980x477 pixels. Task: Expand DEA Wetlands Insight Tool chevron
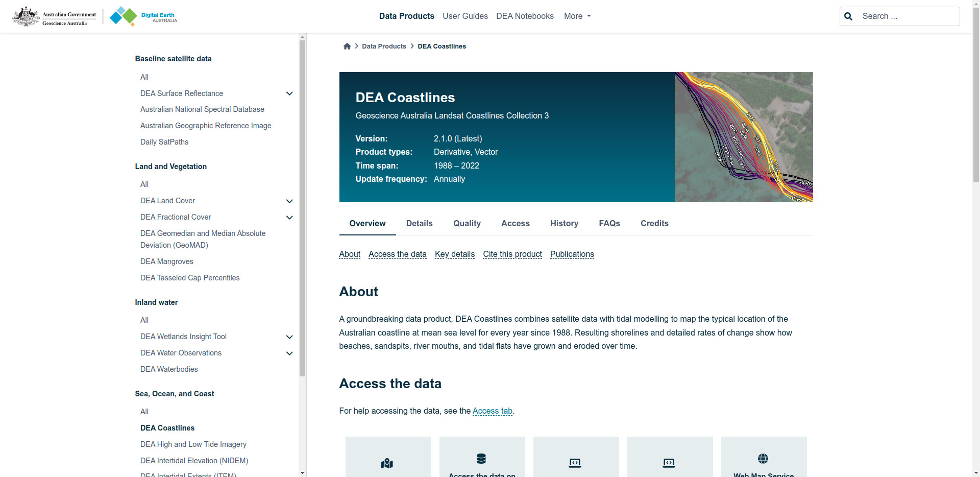coord(289,337)
